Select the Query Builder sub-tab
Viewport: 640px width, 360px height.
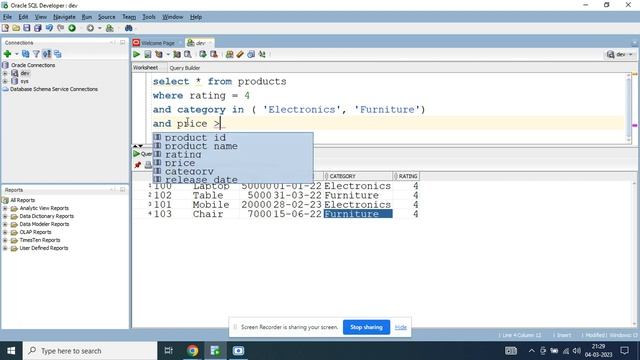click(184, 68)
